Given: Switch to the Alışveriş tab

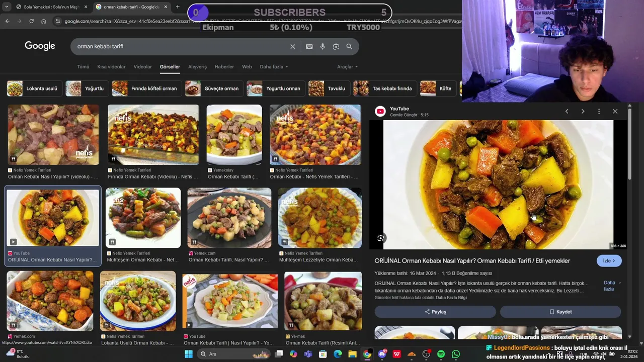Looking at the screenshot, I should 197,67.
